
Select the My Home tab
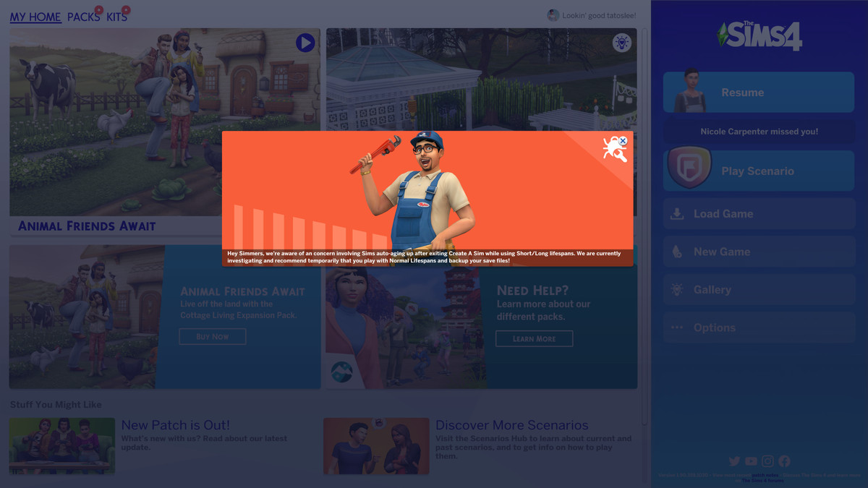point(35,17)
